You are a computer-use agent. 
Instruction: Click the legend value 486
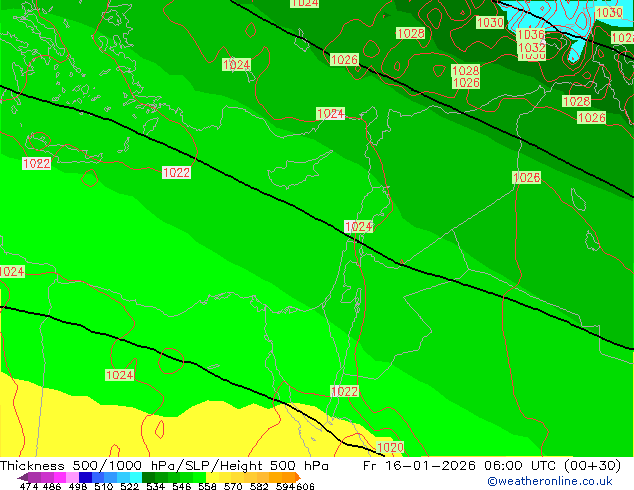point(52,486)
